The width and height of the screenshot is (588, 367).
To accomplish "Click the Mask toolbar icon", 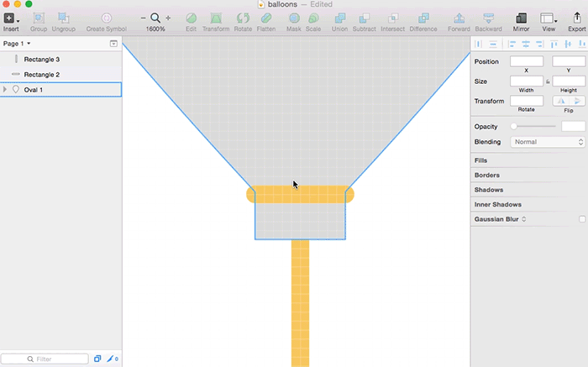I will pos(294,18).
